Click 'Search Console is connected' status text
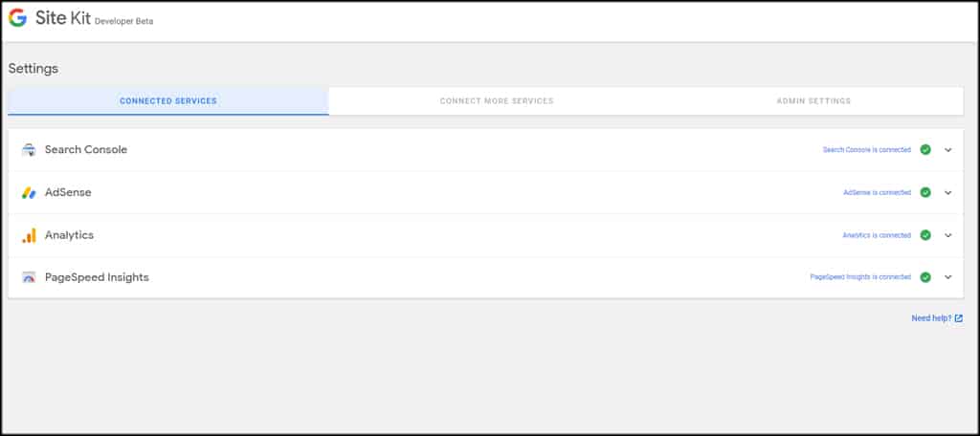Image resolution: width=980 pixels, height=436 pixels. point(866,150)
